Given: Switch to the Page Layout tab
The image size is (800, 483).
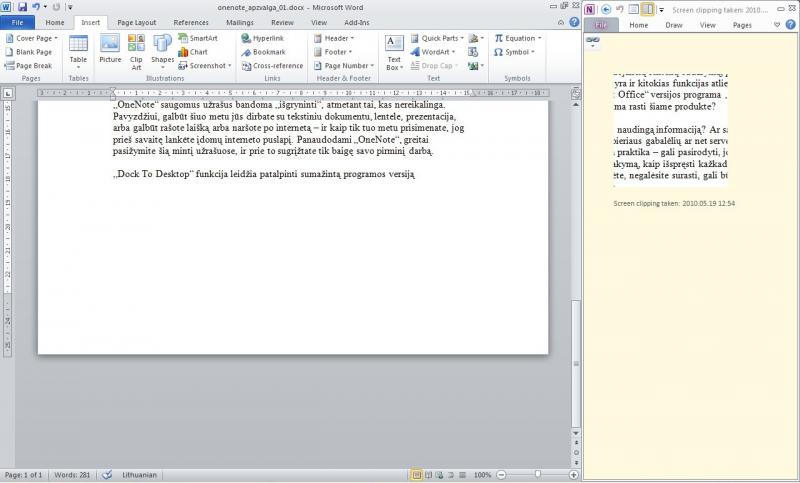Looking at the screenshot, I should point(137,22).
